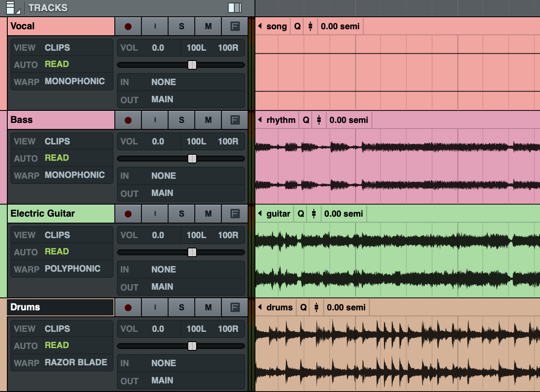Freeze the Vocal track

(x=235, y=26)
